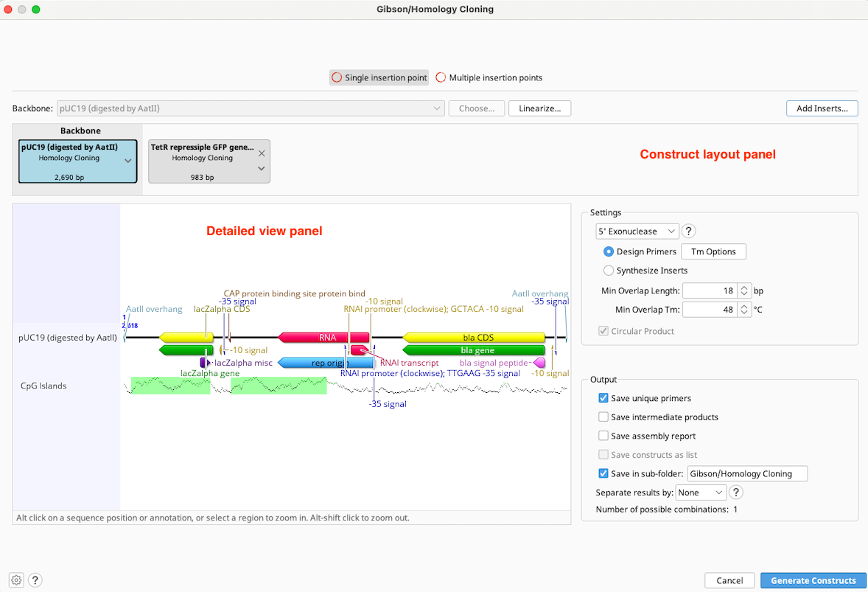Click the pink bla signal peptide arrow
Viewport: 868px width, 592px height.
(539, 363)
